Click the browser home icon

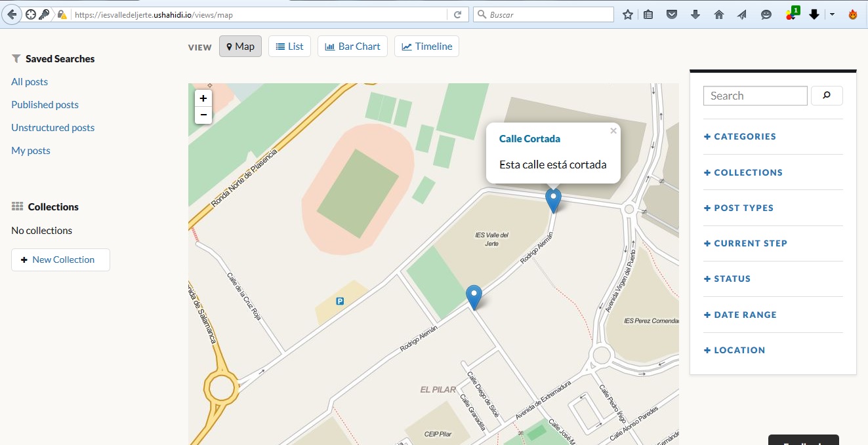tap(719, 14)
